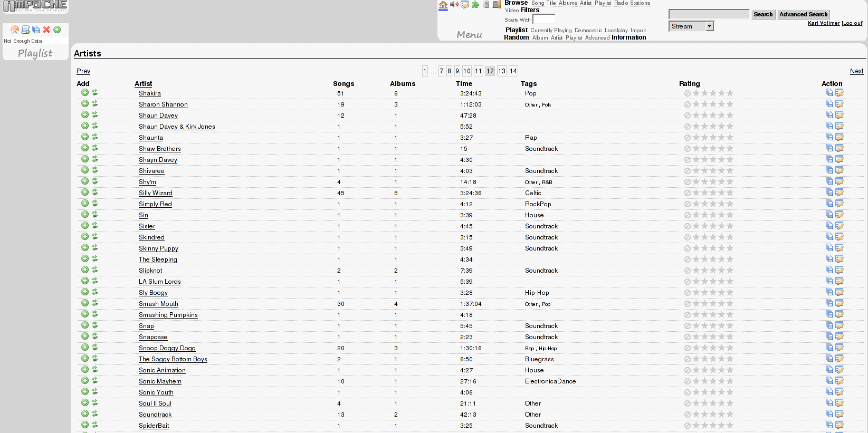
Task: Click the Search button
Action: [763, 14]
